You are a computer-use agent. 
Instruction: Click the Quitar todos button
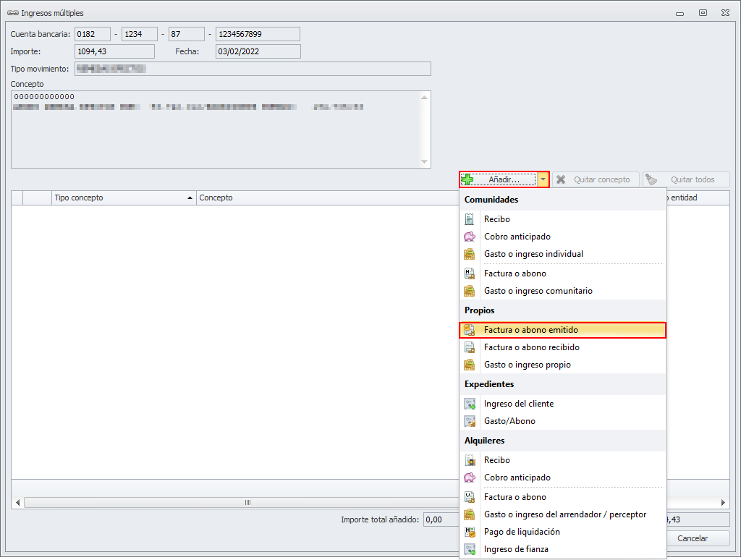click(x=686, y=179)
